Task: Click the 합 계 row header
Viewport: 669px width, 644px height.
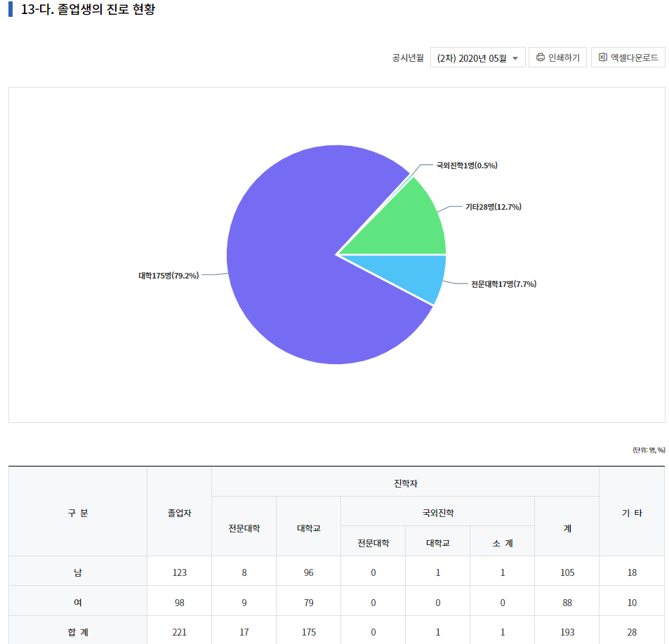Action: 77,631
